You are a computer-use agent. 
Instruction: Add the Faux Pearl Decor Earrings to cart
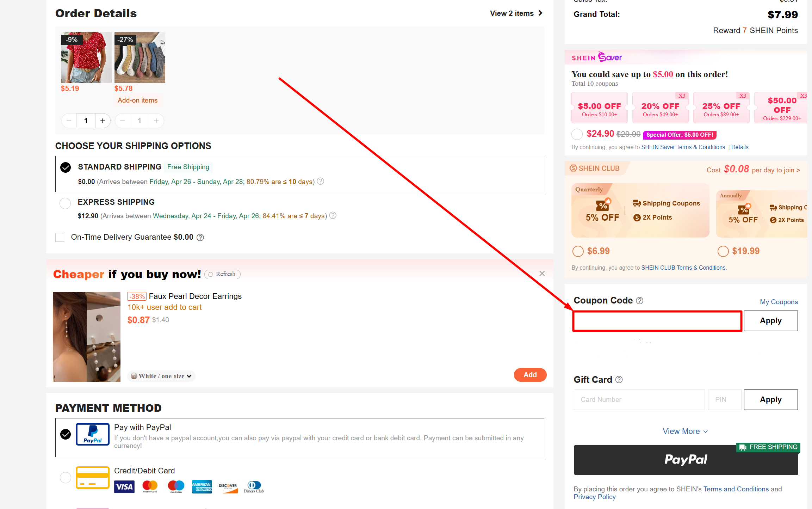(530, 375)
